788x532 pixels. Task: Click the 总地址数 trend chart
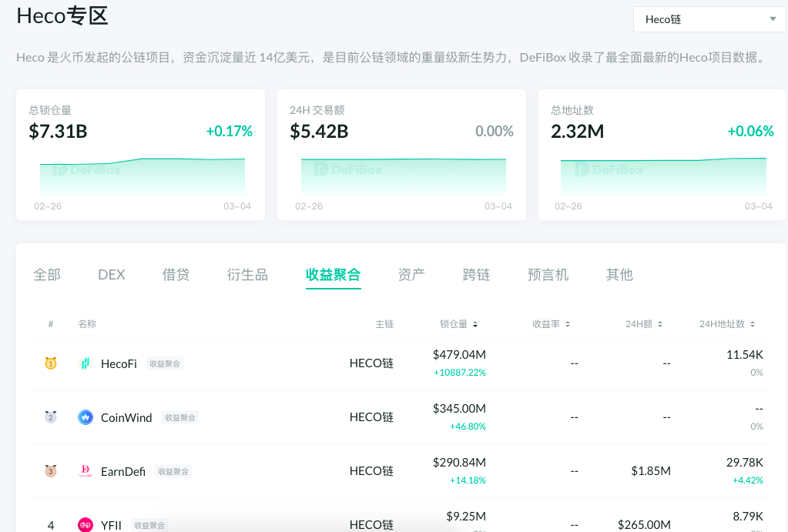tap(663, 177)
